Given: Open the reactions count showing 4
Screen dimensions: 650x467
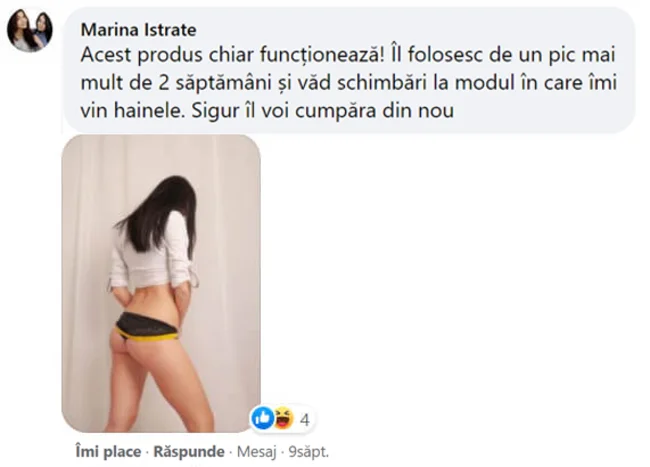Looking at the screenshot, I should [x=305, y=420].
